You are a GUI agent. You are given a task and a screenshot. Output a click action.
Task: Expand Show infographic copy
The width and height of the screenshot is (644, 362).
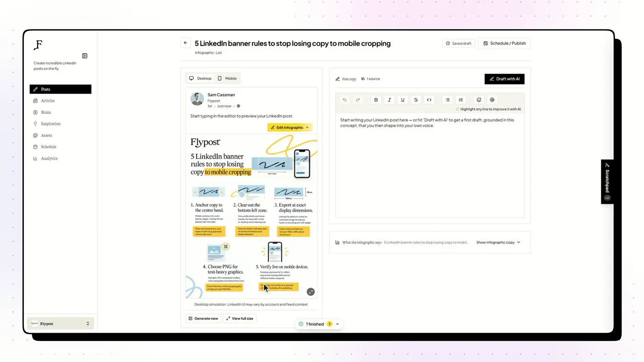click(x=498, y=242)
